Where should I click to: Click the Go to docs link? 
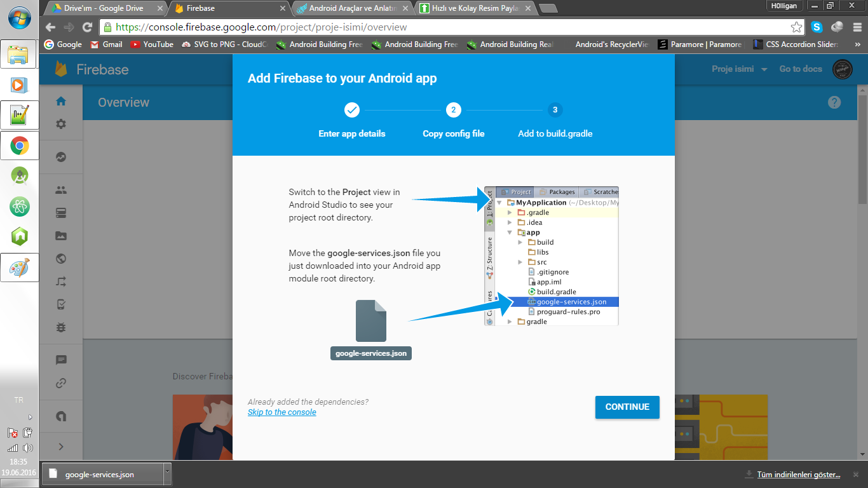click(801, 69)
